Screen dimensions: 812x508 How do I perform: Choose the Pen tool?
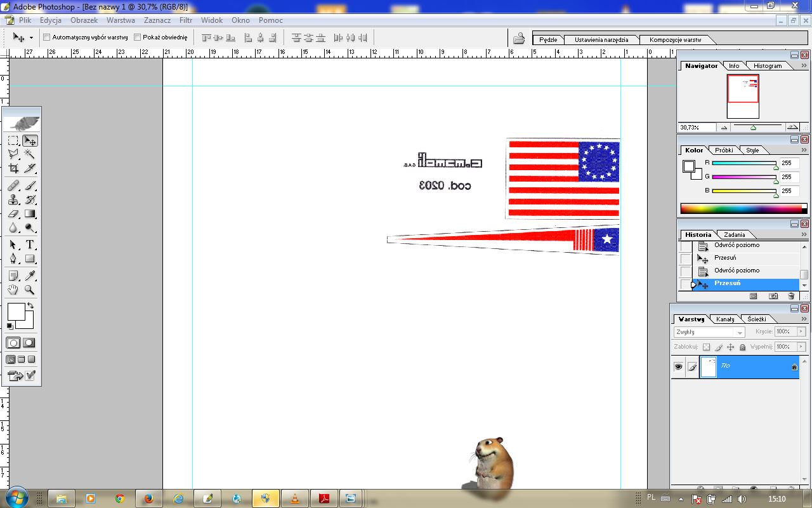13,259
